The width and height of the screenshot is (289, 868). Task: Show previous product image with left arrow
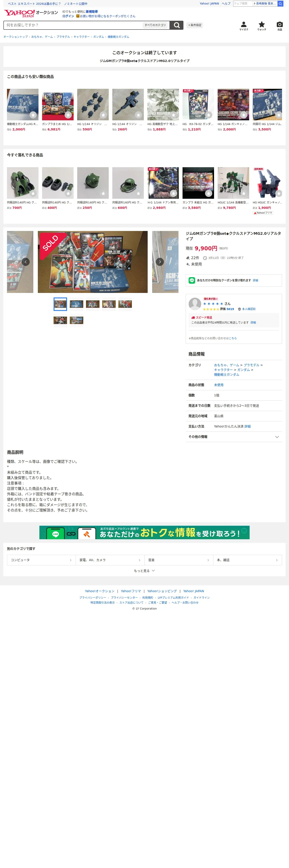click(x=26, y=262)
